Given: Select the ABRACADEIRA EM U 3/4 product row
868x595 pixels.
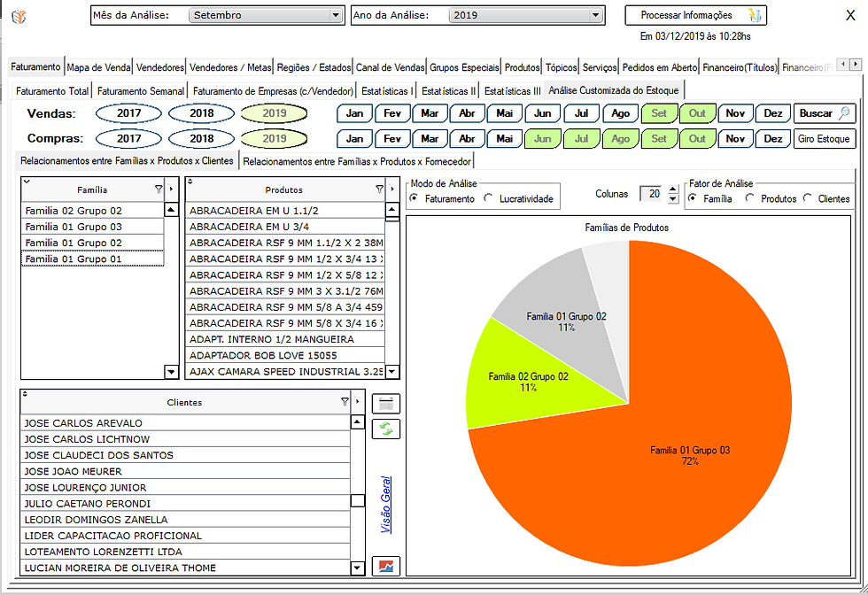Looking at the screenshot, I should 285,227.
